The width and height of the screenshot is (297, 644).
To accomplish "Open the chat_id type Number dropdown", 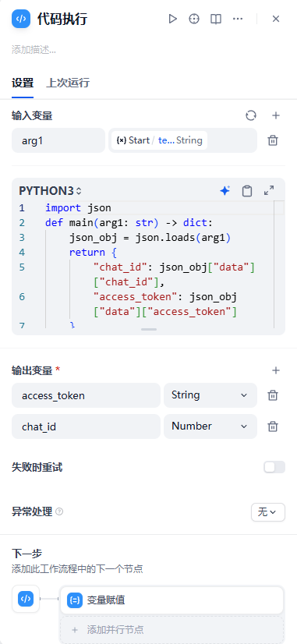I will click(x=210, y=426).
